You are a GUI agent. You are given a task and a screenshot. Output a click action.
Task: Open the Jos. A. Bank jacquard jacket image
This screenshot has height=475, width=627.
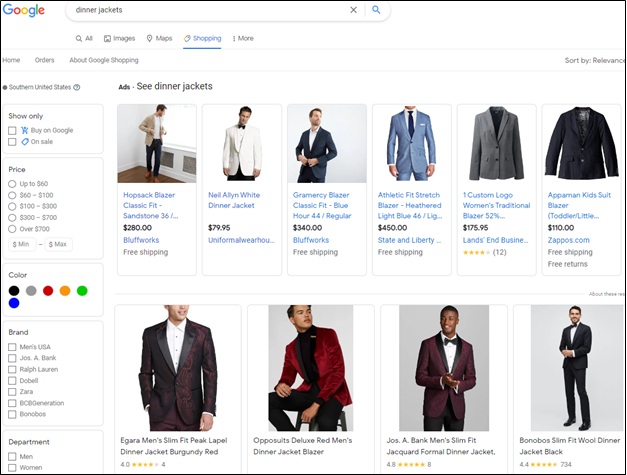coord(444,368)
